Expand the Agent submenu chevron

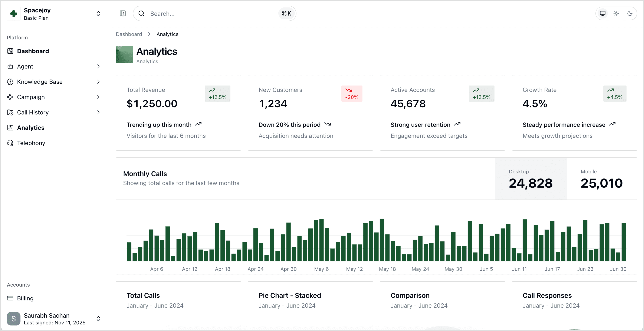tap(98, 66)
